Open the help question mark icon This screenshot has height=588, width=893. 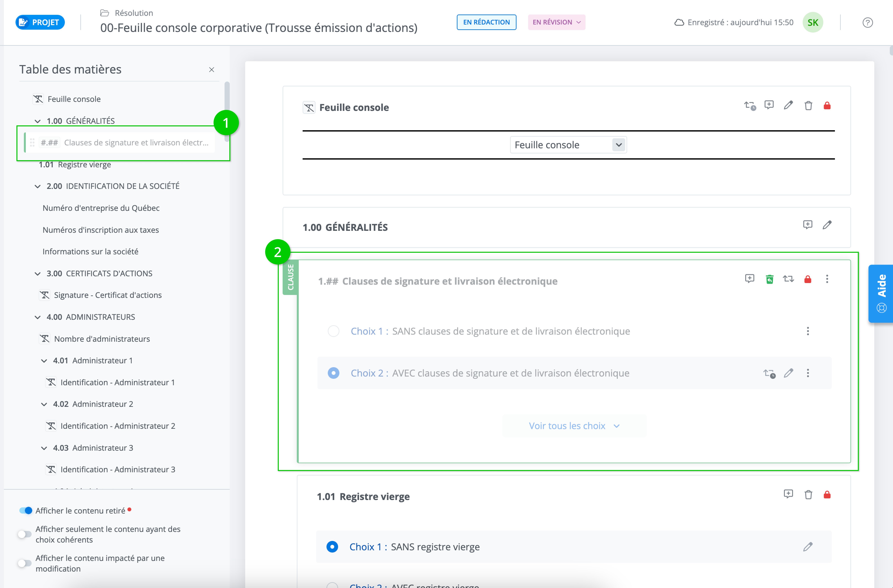868,23
